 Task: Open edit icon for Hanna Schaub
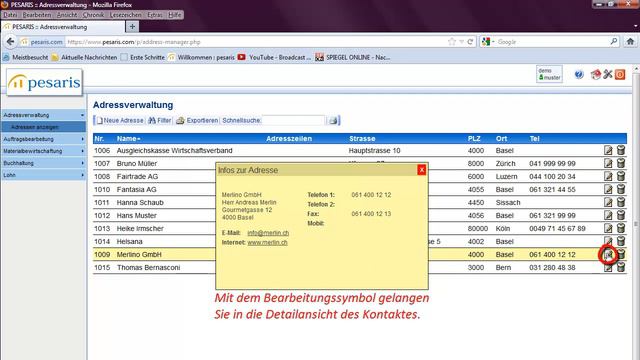[x=608, y=202]
